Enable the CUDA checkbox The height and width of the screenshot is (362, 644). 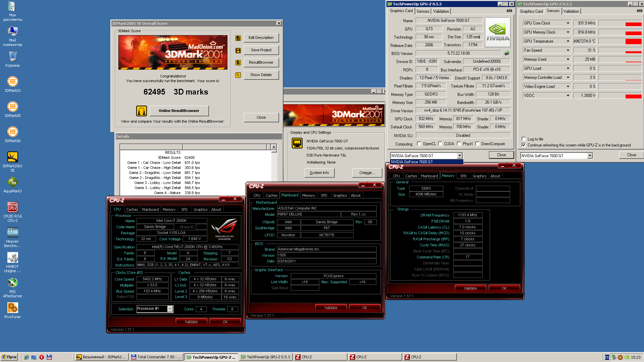click(440, 144)
